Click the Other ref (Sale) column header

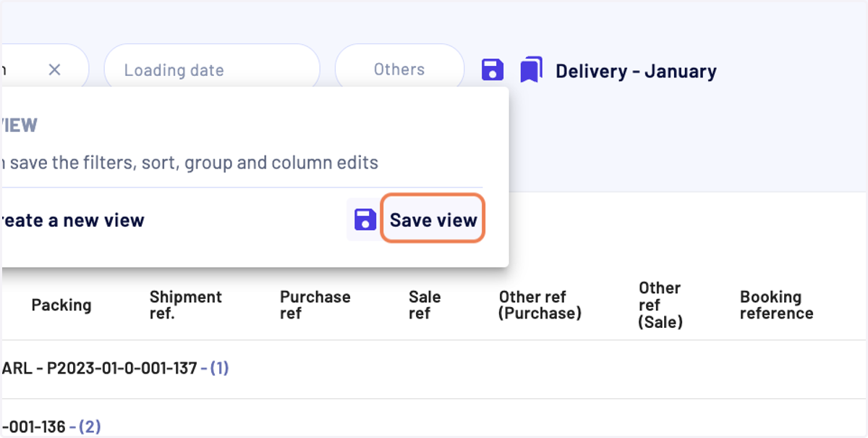pyautogui.click(x=660, y=305)
